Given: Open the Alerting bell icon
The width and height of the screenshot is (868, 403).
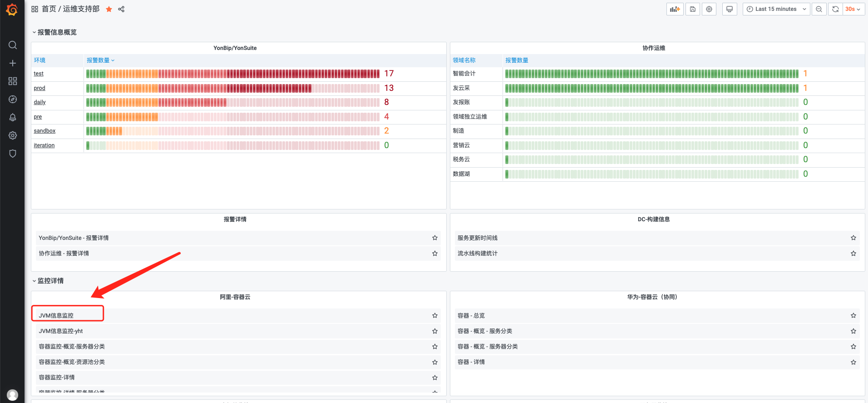Looking at the screenshot, I should click(x=13, y=117).
